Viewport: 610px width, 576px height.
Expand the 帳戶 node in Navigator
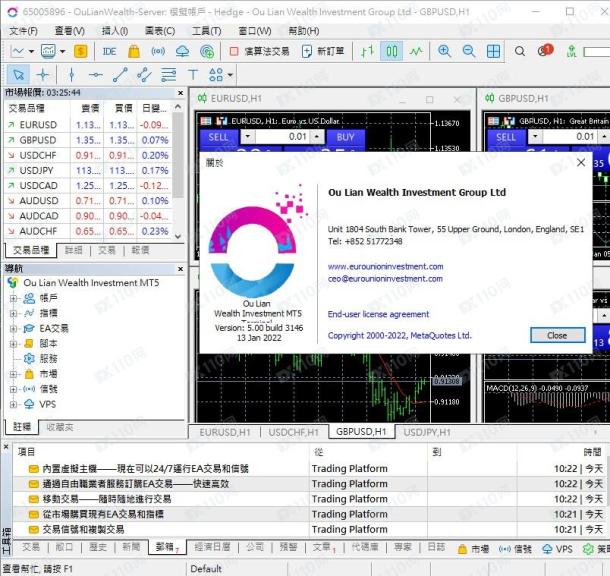(13, 298)
